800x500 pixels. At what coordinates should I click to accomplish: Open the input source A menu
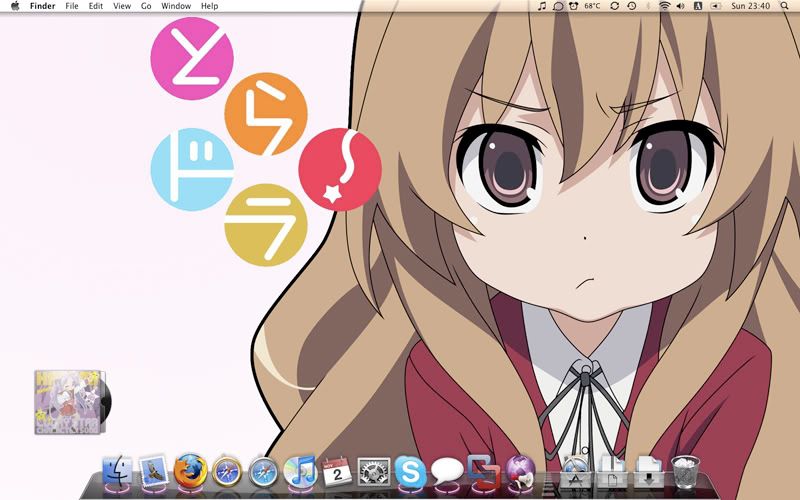698,6
